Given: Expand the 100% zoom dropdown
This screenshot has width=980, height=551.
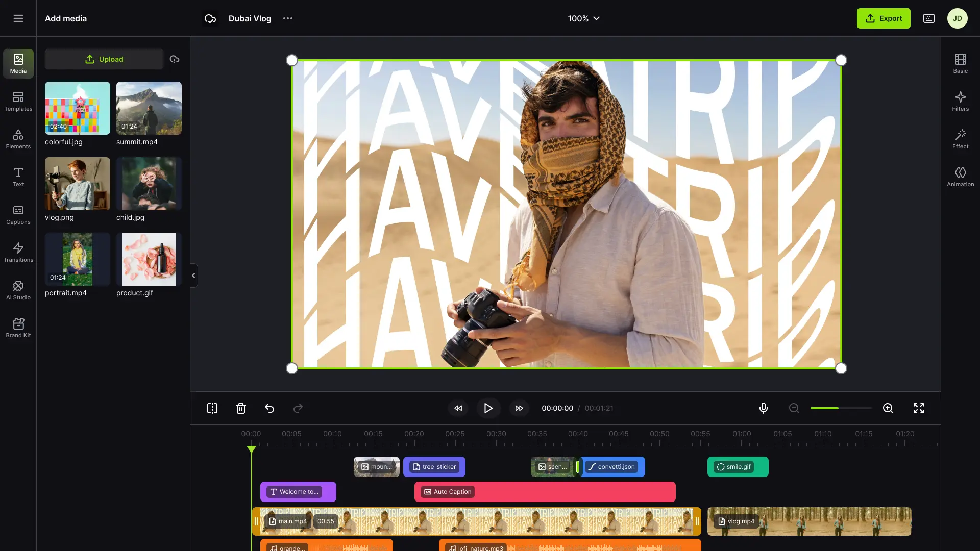Looking at the screenshot, I should tap(583, 18).
